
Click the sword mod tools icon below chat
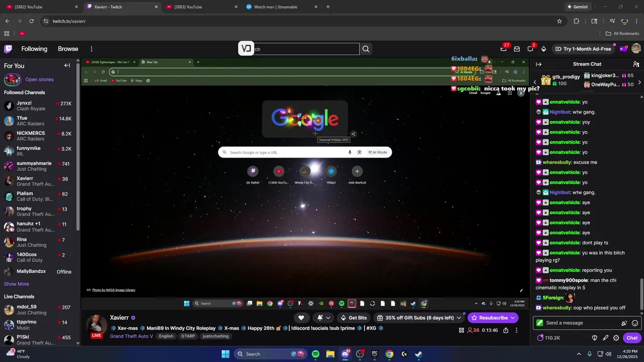tap(605, 338)
